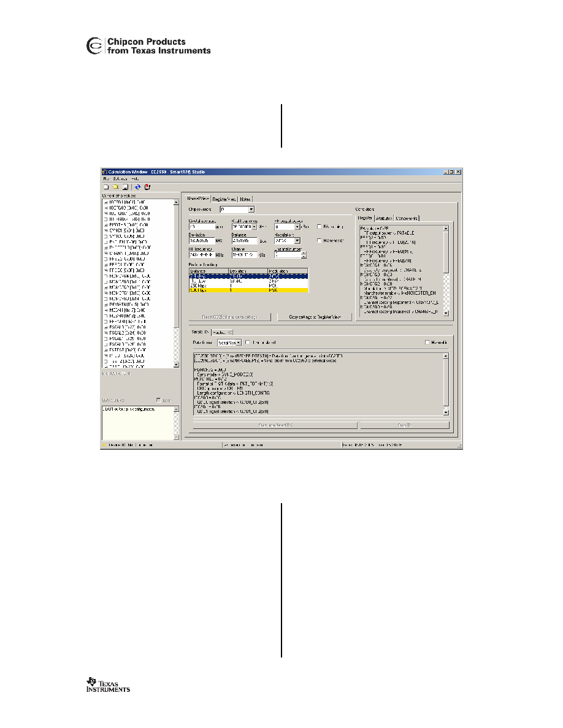Expand the FSCAL2 [0x24] register tree node

click(106, 333)
